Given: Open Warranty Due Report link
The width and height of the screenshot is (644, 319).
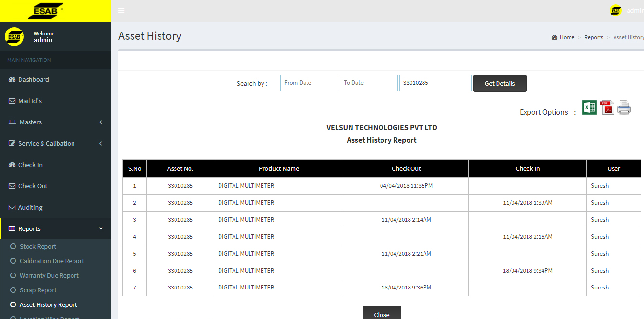Looking at the screenshot, I should point(49,276).
